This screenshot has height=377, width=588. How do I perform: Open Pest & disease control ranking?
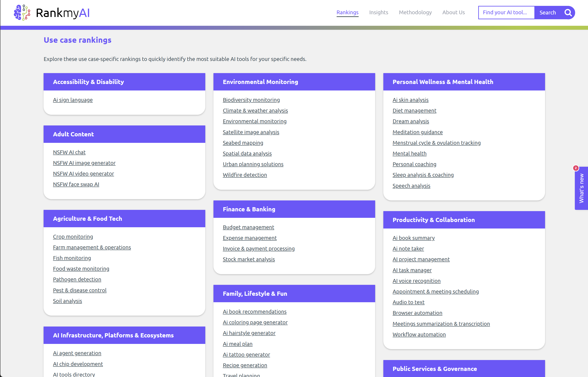point(80,290)
